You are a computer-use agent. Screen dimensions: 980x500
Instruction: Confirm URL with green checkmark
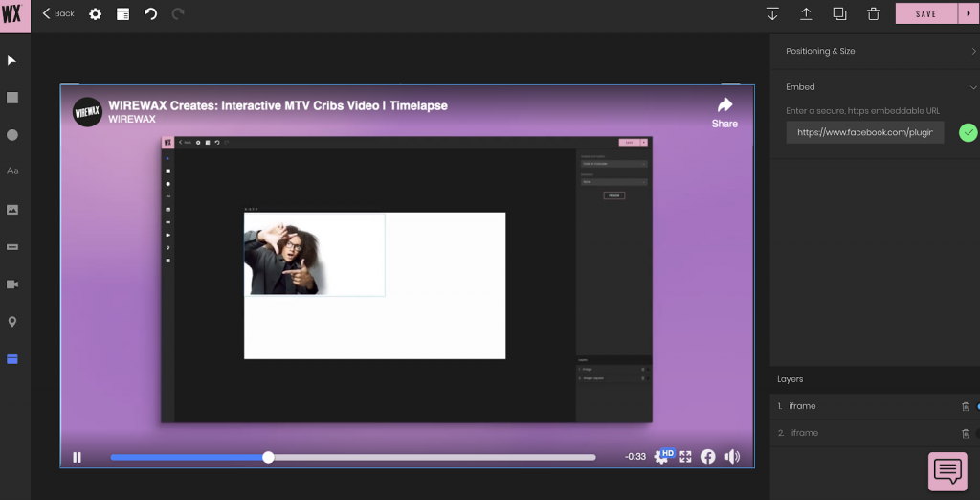(969, 133)
